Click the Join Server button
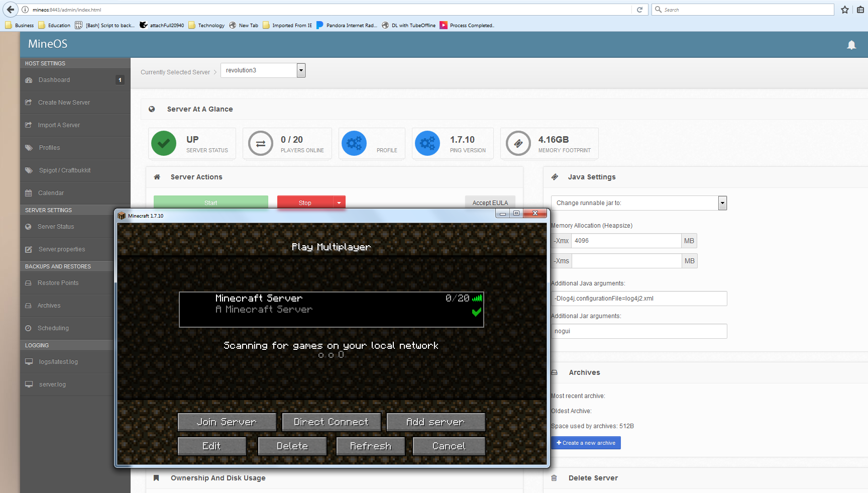This screenshot has height=493, width=868. pyautogui.click(x=227, y=422)
